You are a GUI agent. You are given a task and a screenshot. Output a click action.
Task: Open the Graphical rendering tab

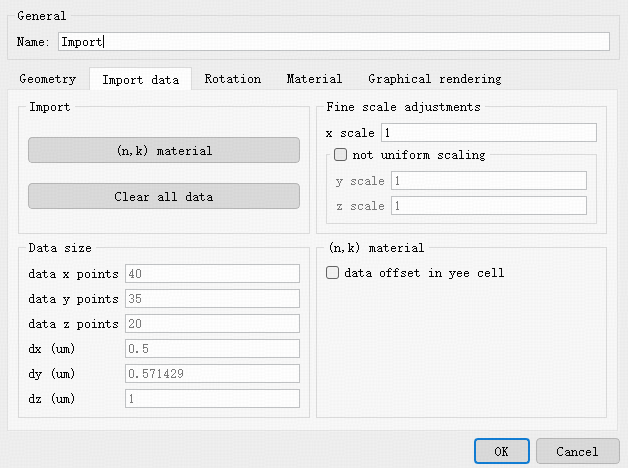[434, 79]
